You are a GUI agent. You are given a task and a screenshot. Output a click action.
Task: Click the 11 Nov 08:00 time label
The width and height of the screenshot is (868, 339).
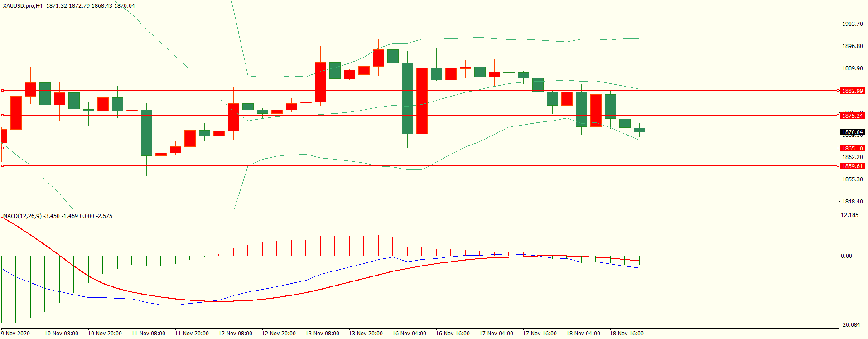click(148, 334)
